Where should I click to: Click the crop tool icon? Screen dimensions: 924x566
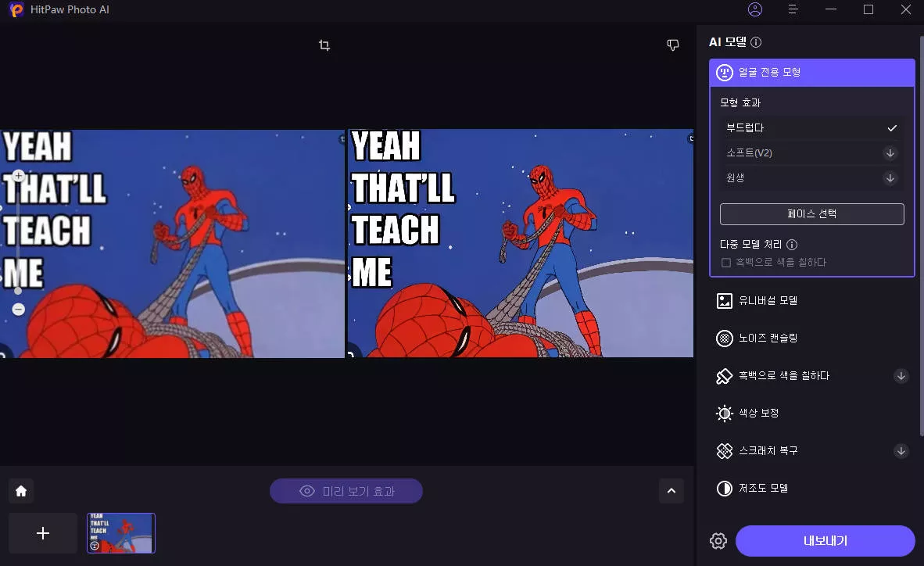324,45
